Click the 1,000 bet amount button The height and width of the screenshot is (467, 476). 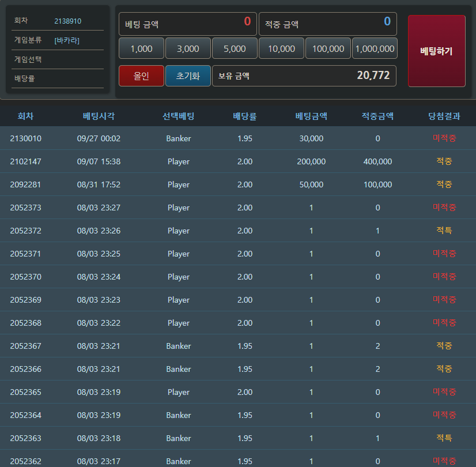point(141,48)
